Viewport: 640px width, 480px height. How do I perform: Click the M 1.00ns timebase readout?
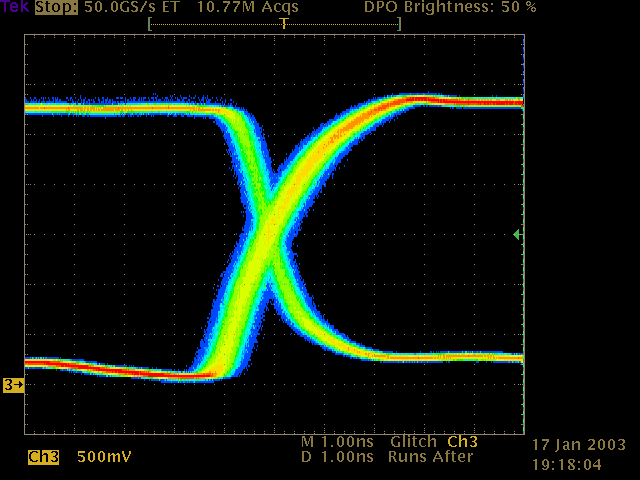coord(338,442)
